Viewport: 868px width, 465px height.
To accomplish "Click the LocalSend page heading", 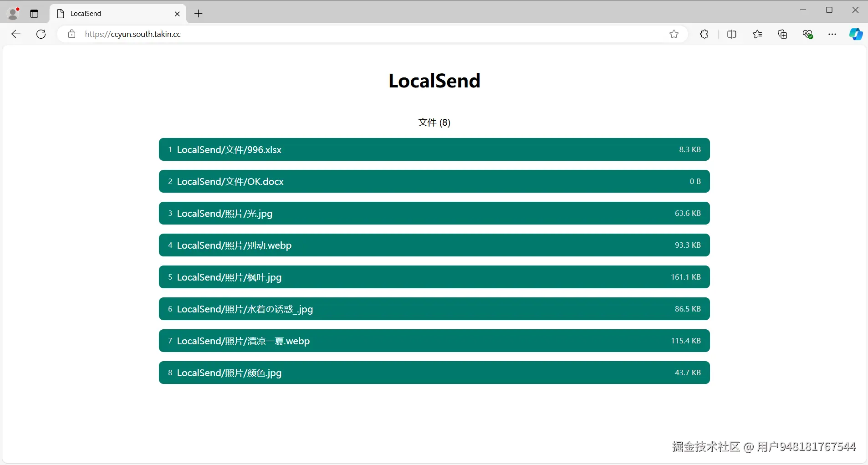I will (x=434, y=81).
